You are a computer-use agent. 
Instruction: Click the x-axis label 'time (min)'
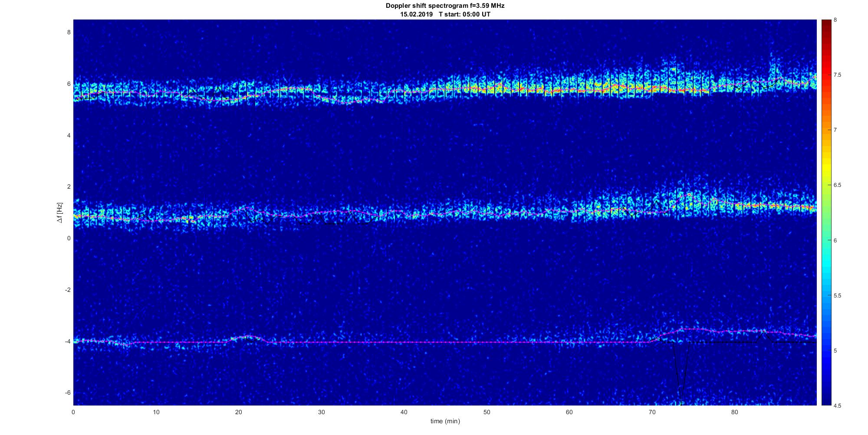pyautogui.click(x=445, y=421)
